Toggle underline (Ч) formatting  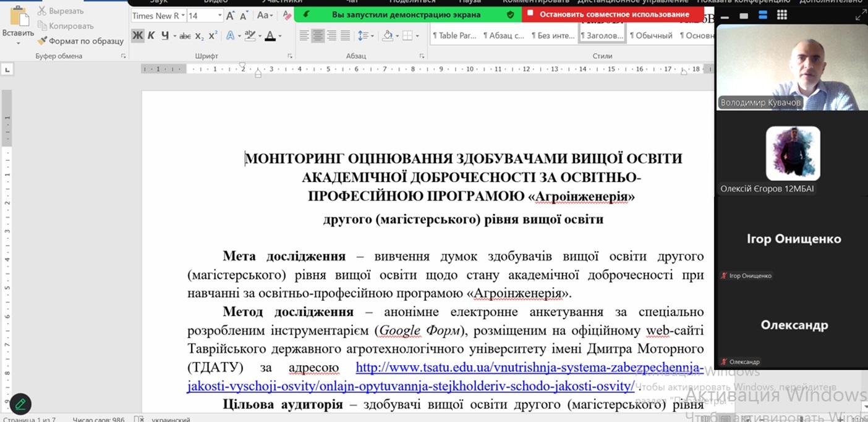164,36
